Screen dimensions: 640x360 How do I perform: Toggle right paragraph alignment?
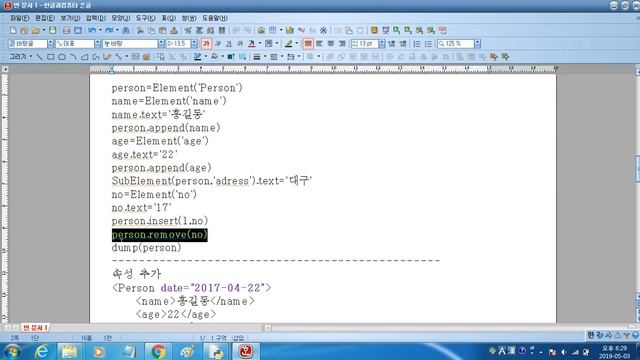(x=342, y=44)
